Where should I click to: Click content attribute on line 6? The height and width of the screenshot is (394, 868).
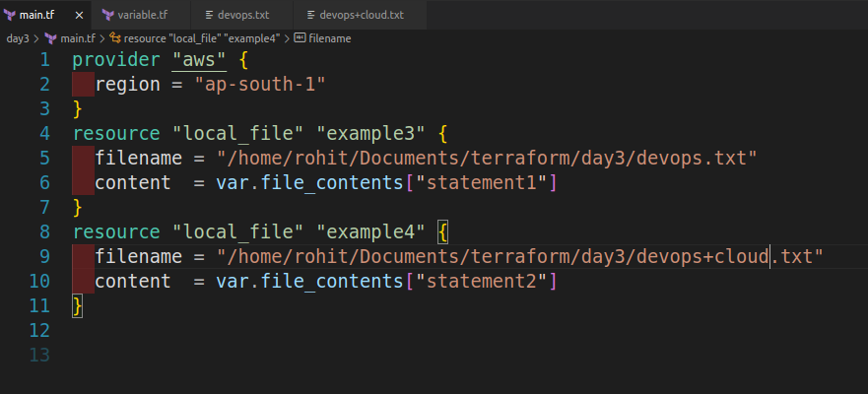pos(133,182)
